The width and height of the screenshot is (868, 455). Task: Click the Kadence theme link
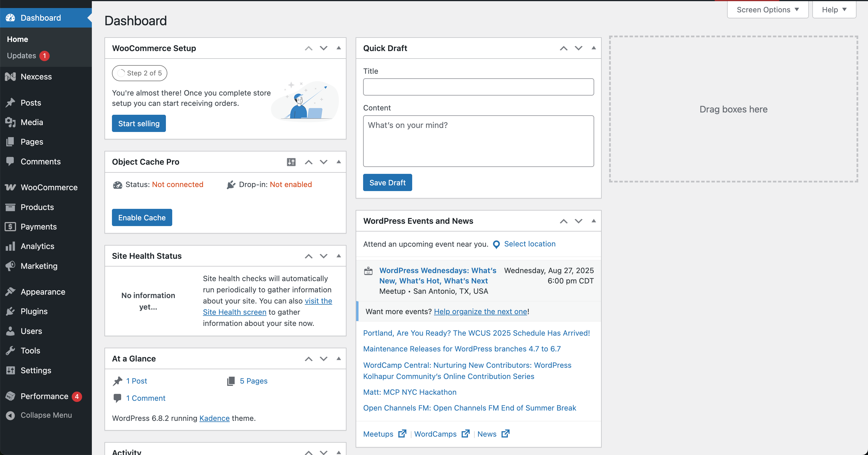pyautogui.click(x=214, y=418)
